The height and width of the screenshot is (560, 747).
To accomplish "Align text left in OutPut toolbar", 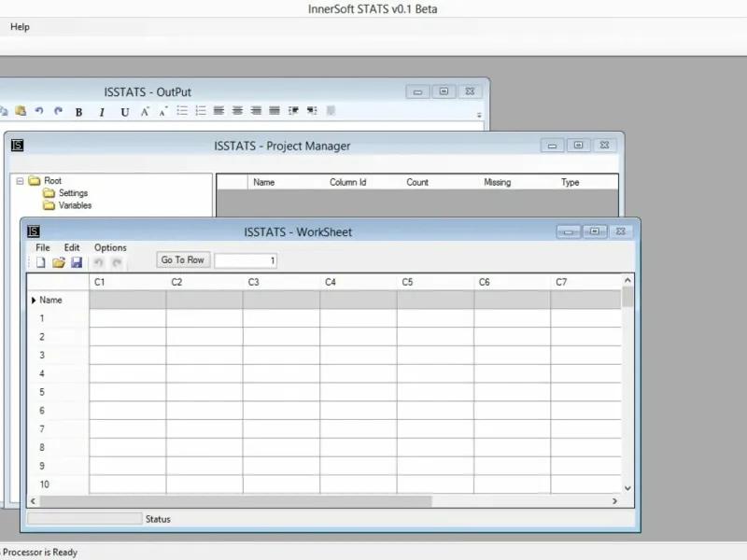I will pyautogui.click(x=218, y=111).
